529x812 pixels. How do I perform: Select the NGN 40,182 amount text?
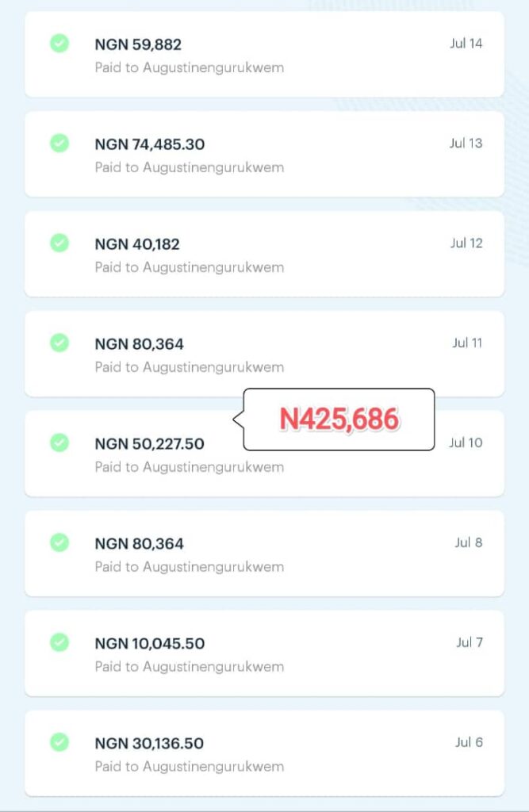point(137,244)
